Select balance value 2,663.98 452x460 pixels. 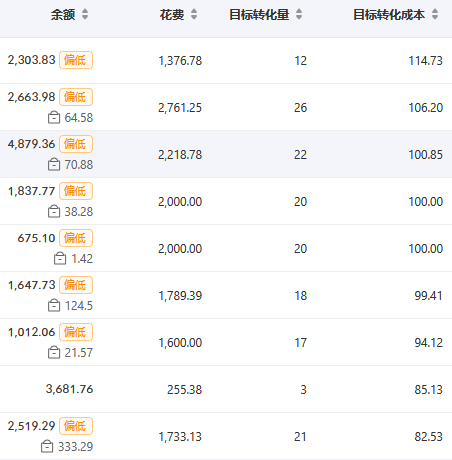pyautogui.click(x=31, y=97)
